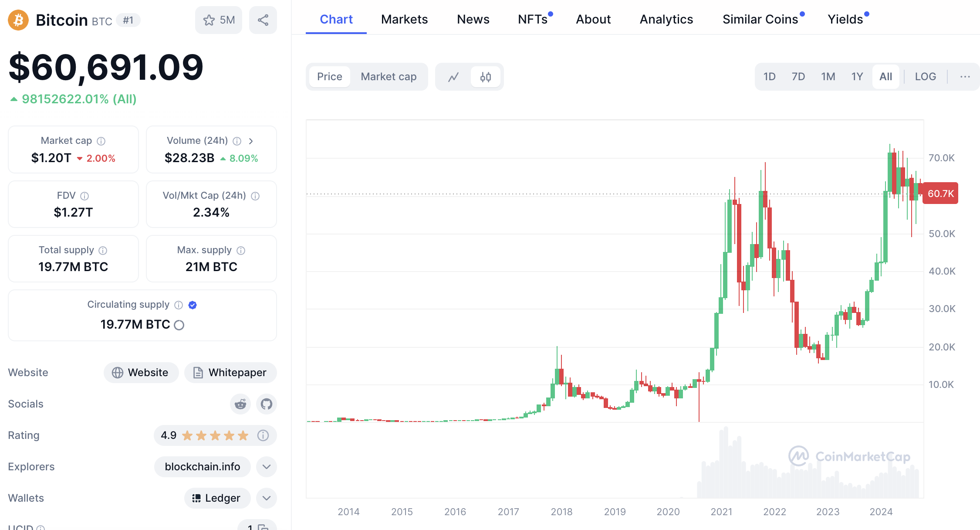Click 2024 on the chart time axis
The image size is (980, 530).
[881, 512]
